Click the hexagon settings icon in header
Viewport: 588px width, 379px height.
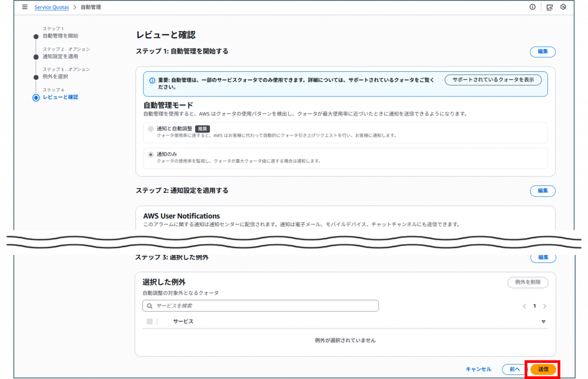click(x=563, y=7)
